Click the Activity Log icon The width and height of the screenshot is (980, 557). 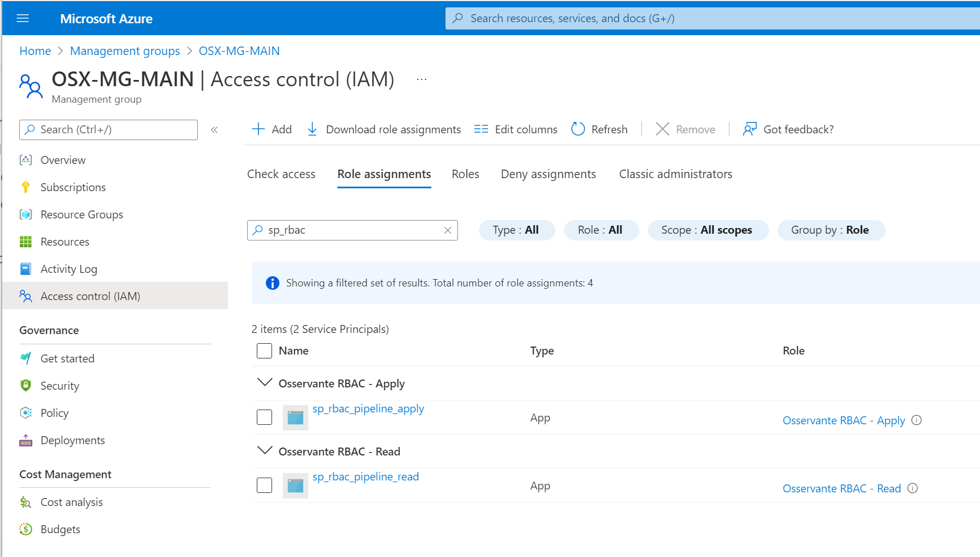point(26,269)
